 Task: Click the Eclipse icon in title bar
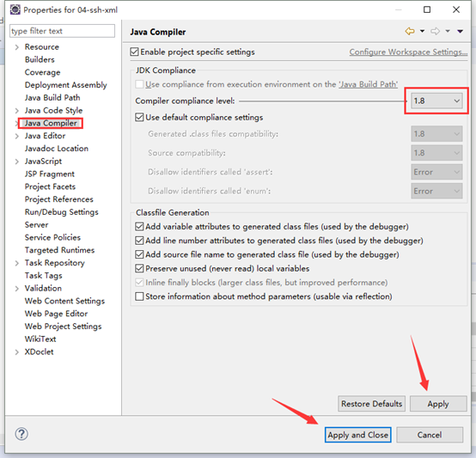coord(15,9)
